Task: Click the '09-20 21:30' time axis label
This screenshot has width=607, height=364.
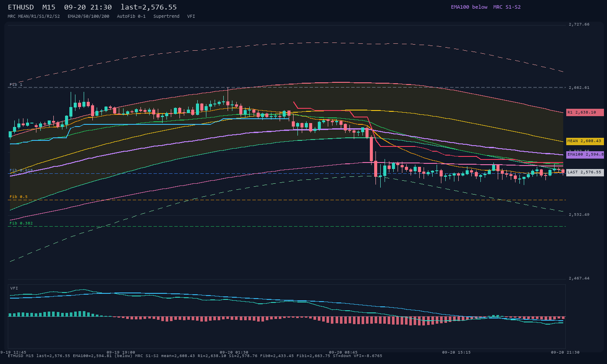Action: (x=565, y=353)
